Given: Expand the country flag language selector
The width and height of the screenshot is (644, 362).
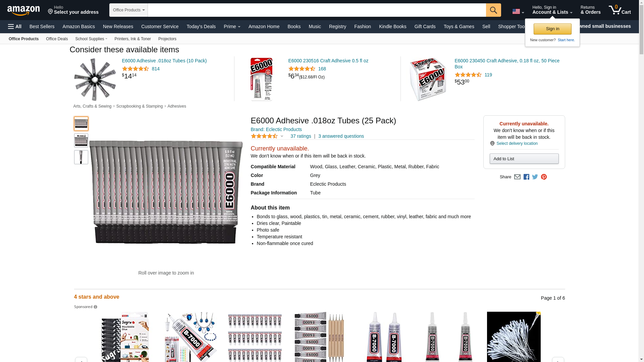Looking at the screenshot, I should 518,11.
